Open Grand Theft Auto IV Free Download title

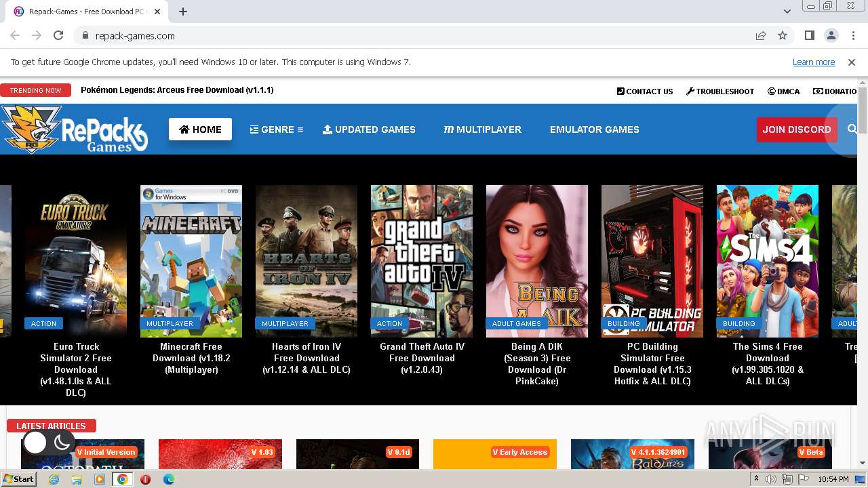(422, 358)
